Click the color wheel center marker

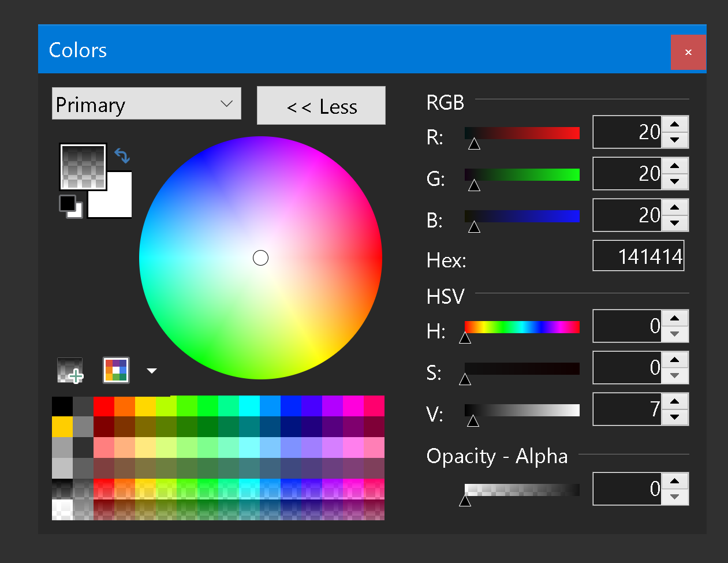[x=260, y=258]
